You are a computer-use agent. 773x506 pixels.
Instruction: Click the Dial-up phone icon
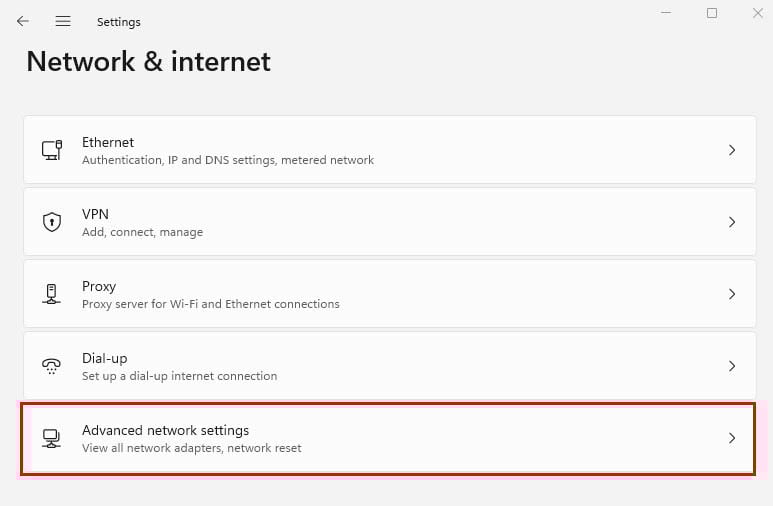click(51, 366)
